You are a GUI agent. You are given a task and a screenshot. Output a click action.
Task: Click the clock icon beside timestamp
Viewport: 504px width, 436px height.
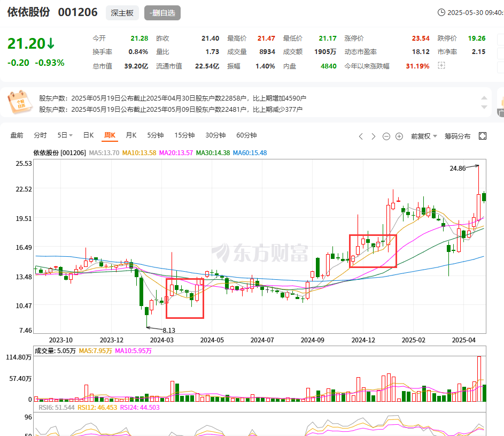tap(441, 12)
